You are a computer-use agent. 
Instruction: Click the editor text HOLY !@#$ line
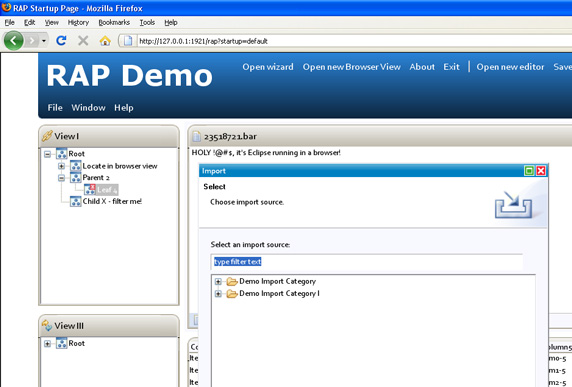(x=266, y=153)
